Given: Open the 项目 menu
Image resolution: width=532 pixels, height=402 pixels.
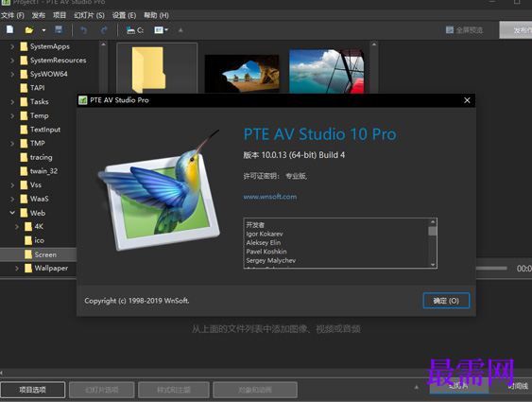Looking at the screenshot, I should point(60,15).
